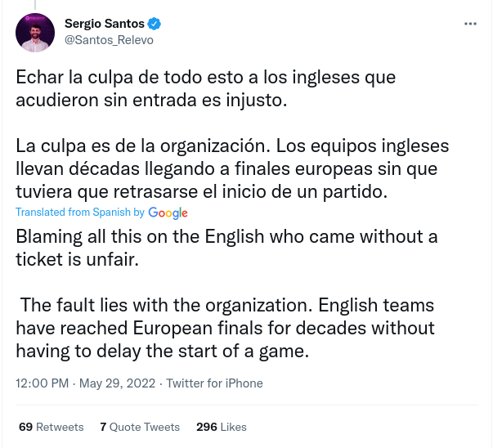Click the May 29, 2022 date
This screenshot has width=493, height=448.
[x=117, y=383]
